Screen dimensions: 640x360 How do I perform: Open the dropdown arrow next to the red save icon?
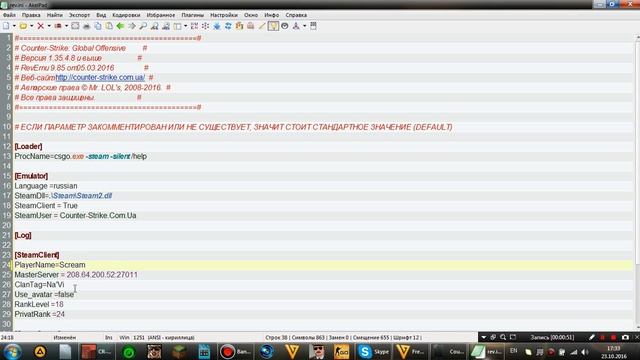tap(66, 26)
